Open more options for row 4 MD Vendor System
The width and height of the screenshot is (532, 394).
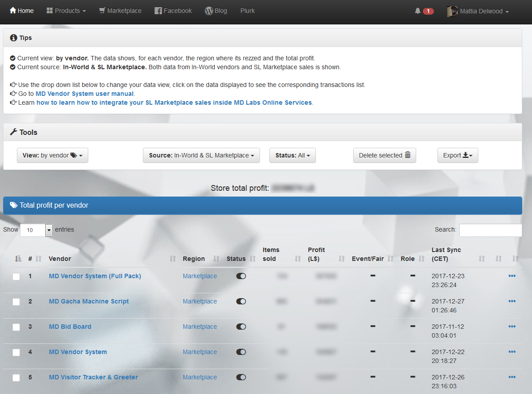[x=512, y=352]
